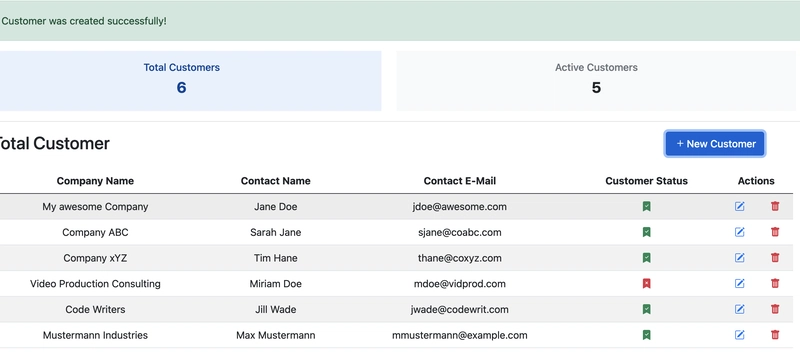Edit the Video Production Consulting customer
The width and height of the screenshot is (800, 360).
click(x=739, y=284)
